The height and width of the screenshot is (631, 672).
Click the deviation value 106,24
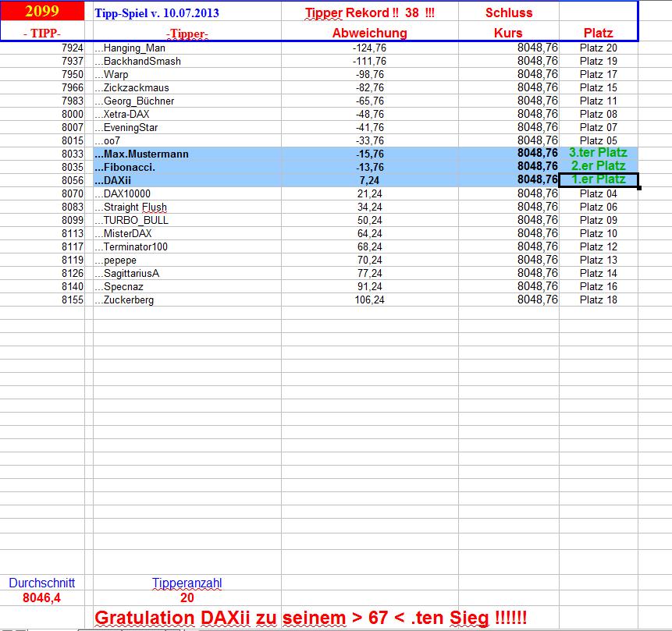pos(369,300)
